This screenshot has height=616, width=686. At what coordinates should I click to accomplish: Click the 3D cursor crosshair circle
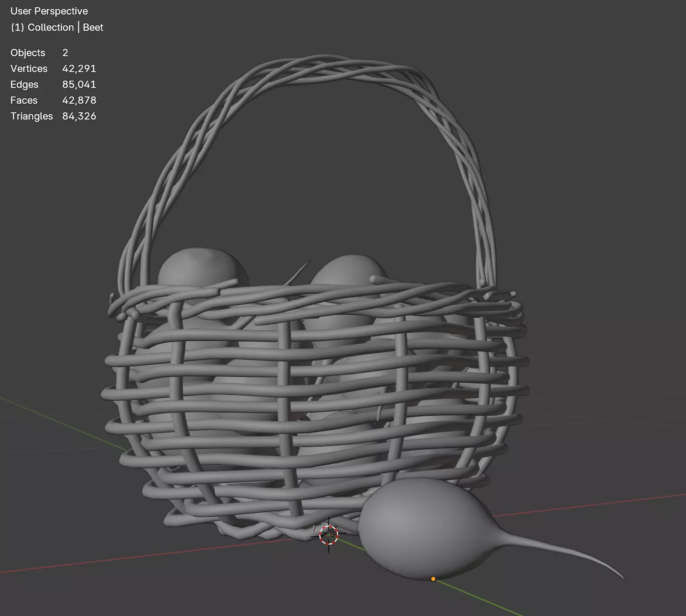(329, 535)
